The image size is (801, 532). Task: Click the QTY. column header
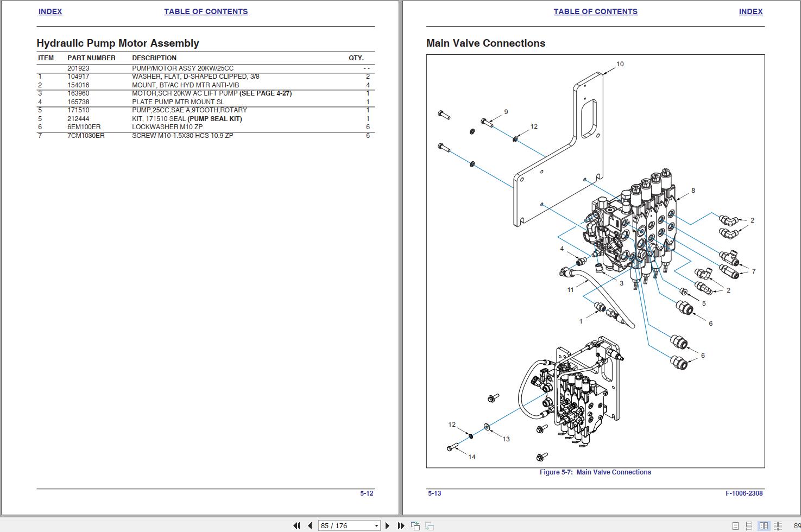click(356, 58)
